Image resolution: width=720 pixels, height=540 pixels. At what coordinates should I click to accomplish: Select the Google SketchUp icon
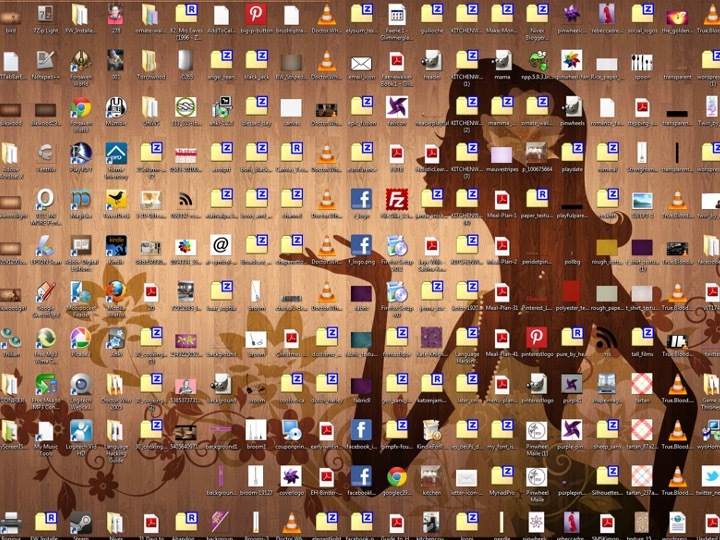coord(46,291)
